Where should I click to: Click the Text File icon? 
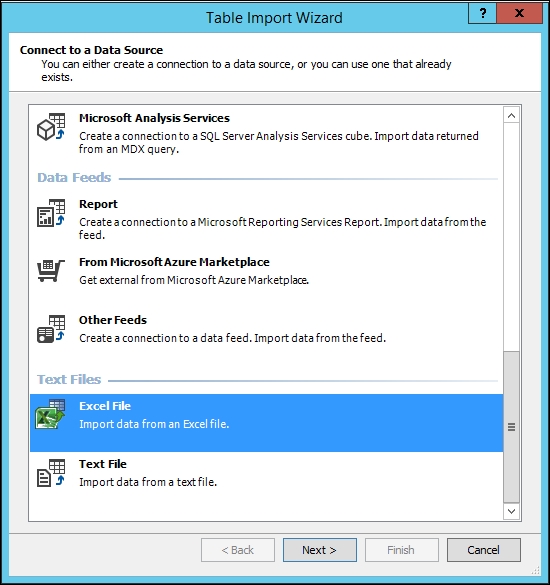pos(51,473)
